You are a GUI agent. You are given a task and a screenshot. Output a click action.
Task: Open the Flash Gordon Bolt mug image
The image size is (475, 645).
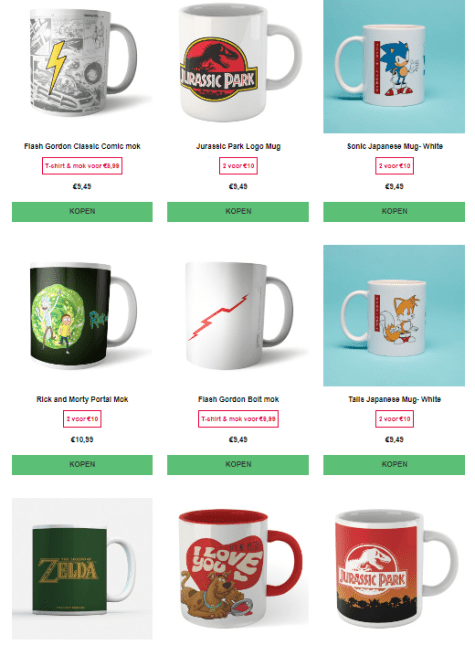click(238, 316)
